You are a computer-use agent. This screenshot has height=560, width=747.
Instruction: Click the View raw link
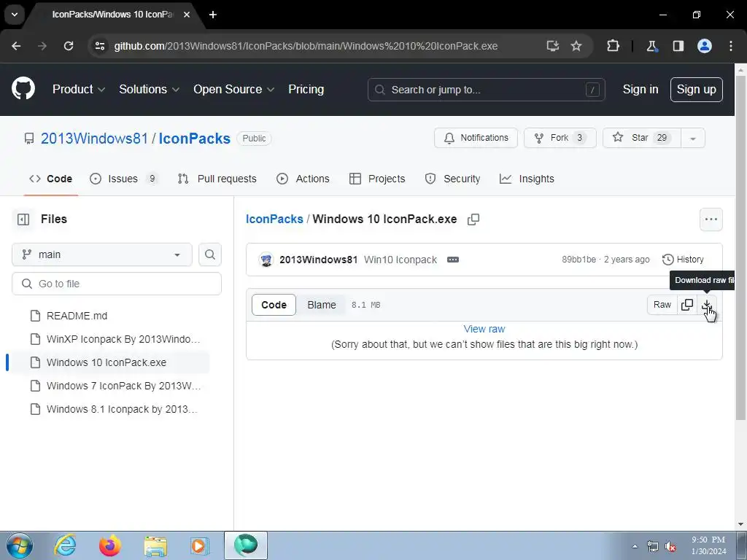484,329
